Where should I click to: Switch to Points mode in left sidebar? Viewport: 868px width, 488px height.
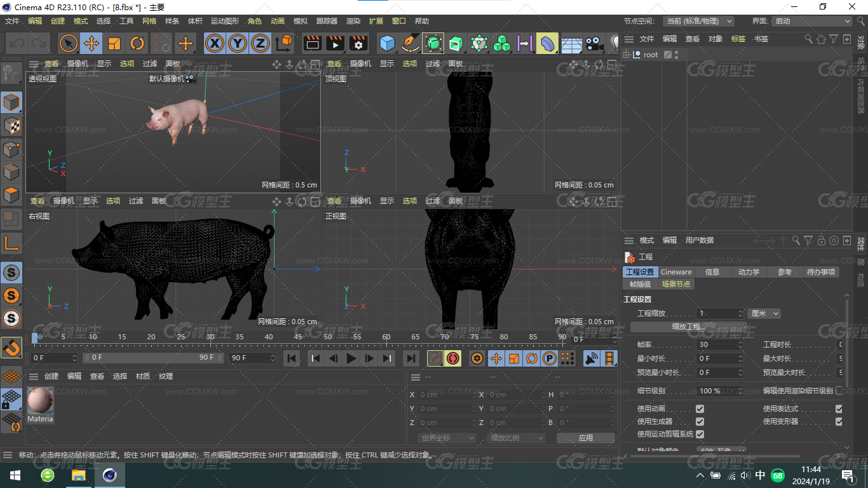coord(11,149)
